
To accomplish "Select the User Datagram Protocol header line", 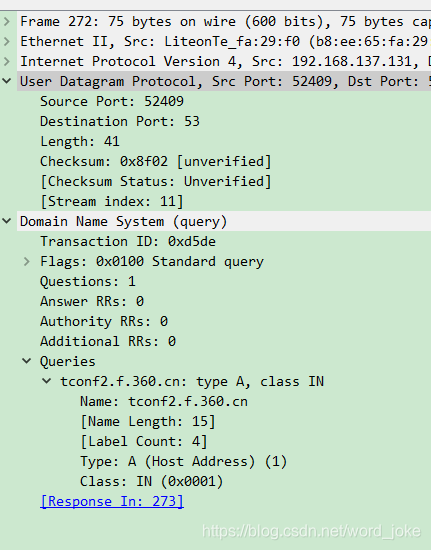I will click(225, 81).
